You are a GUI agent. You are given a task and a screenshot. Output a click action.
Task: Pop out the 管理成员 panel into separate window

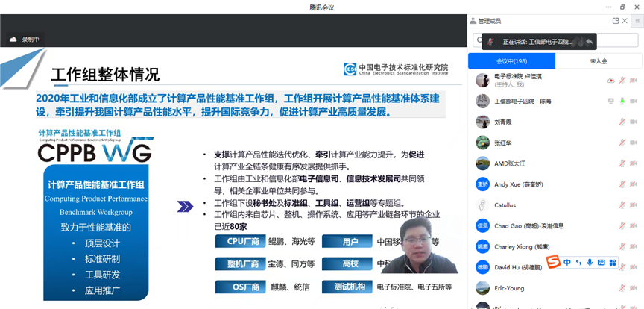(615, 21)
